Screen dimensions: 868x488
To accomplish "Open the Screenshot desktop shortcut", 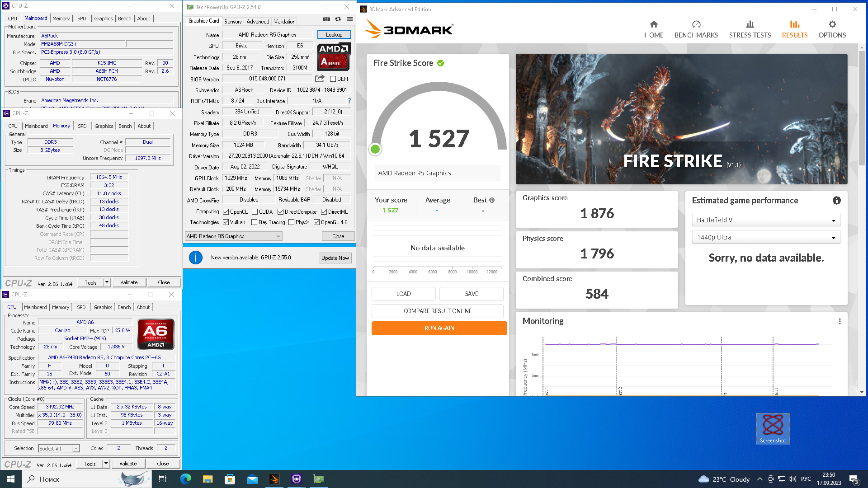I will (773, 428).
